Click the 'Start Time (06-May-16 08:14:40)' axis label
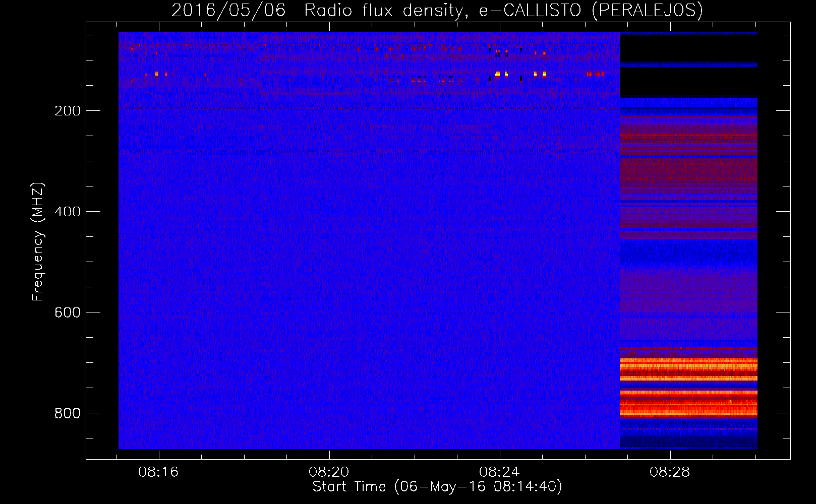This screenshot has height=504, width=816. [x=437, y=487]
